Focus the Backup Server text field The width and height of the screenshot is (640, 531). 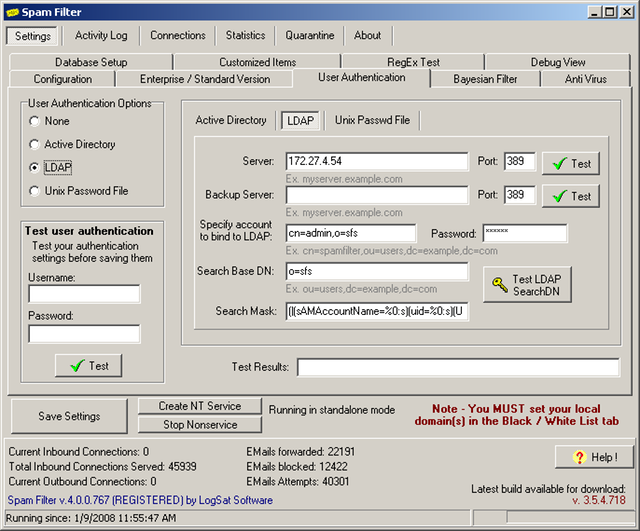(376, 195)
